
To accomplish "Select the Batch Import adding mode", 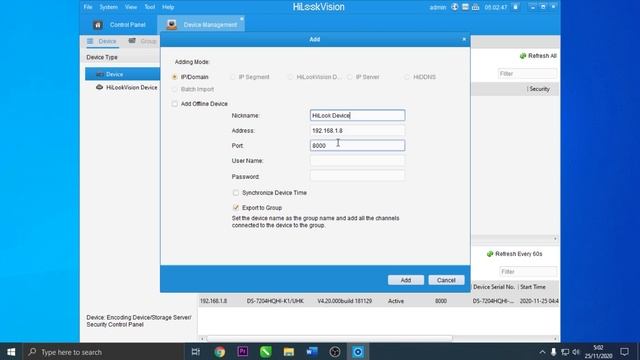I will tap(175, 89).
